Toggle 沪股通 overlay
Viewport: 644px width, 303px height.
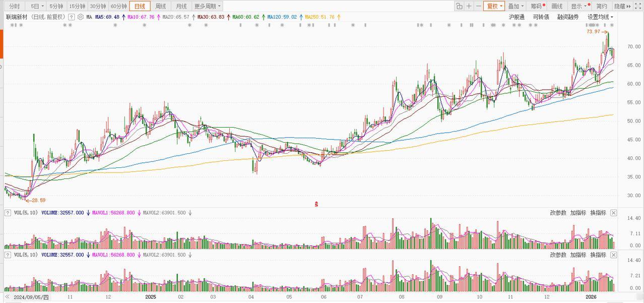[x=517, y=17]
